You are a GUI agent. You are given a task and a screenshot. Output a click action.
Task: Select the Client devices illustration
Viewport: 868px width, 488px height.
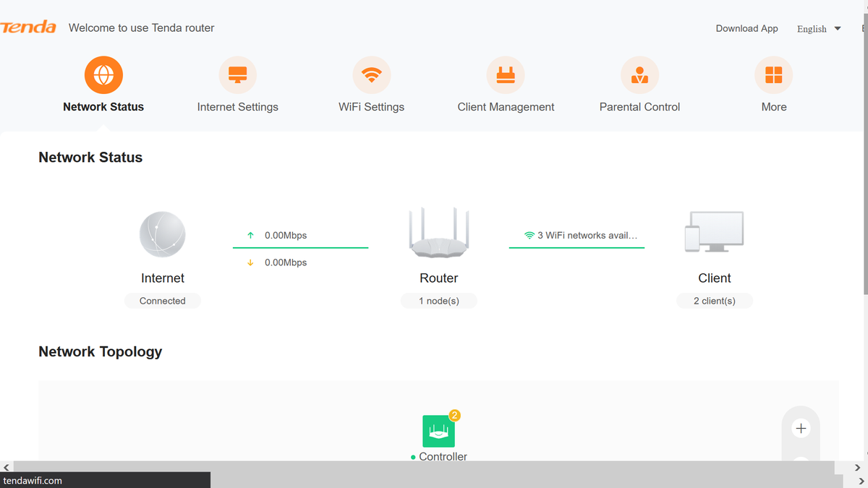pos(714,233)
